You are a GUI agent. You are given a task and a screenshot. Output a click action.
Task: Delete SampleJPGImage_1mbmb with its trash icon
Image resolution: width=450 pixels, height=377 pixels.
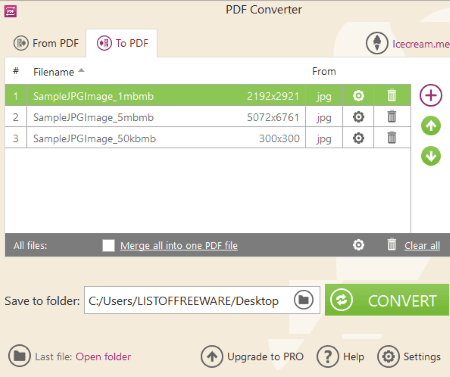(392, 95)
